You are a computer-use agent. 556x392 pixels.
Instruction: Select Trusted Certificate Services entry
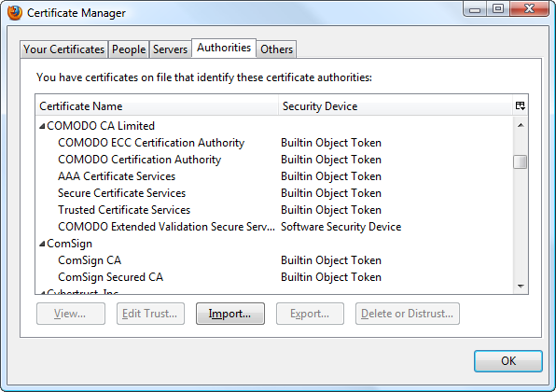coord(273,210)
